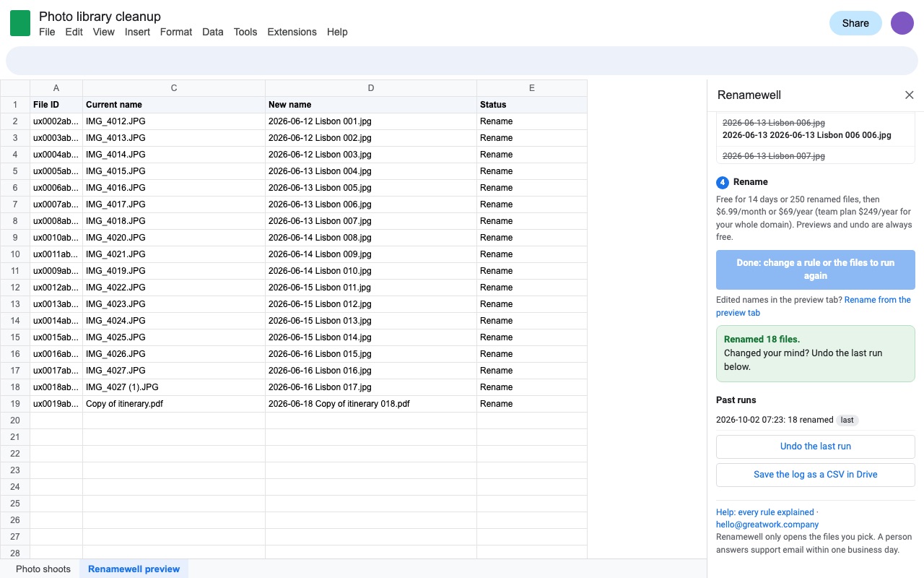Select the 'IMG_4012.JPG' cell
The height and width of the screenshot is (578, 924).
coord(174,121)
